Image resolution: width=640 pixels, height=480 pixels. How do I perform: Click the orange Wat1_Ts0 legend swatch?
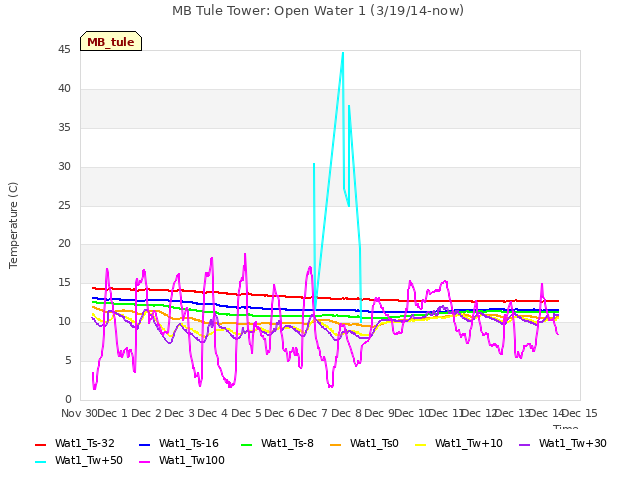click(336, 444)
